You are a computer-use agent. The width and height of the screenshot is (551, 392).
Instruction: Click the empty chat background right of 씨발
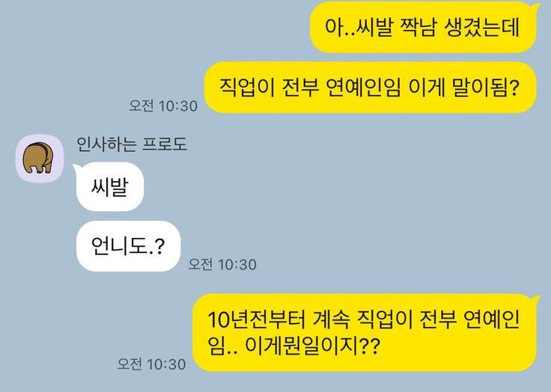pos(316,186)
